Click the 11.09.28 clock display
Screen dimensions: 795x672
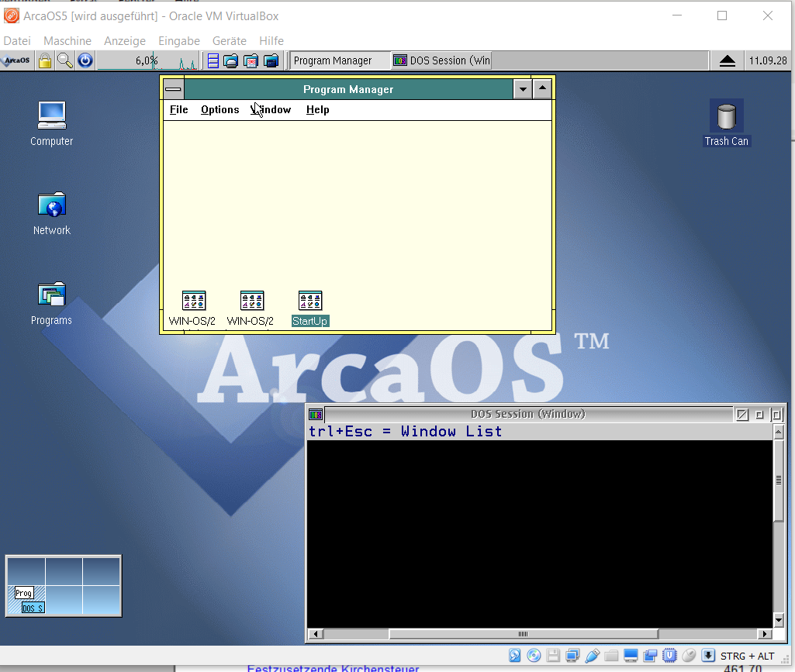click(x=768, y=60)
